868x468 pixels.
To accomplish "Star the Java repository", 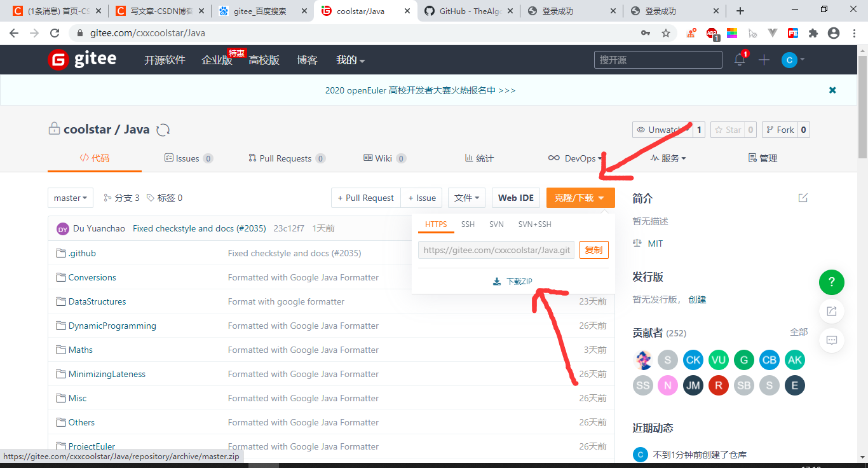I will (x=728, y=129).
